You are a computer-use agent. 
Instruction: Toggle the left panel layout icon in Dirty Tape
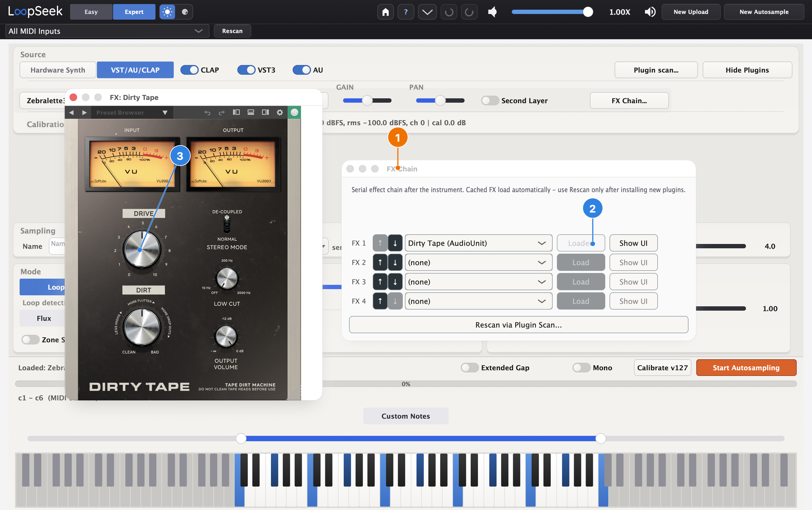tap(236, 112)
